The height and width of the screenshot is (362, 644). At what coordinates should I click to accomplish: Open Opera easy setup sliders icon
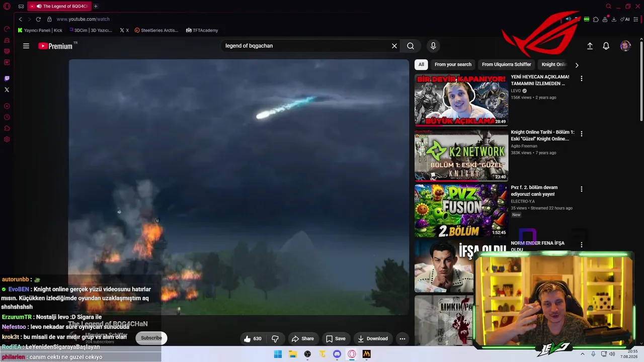tap(636, 19)
